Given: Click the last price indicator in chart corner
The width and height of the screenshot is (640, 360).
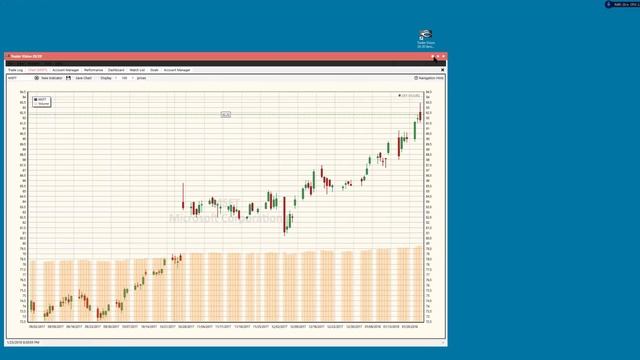Looking at the screenshot, I should click(x=409, y=96).
